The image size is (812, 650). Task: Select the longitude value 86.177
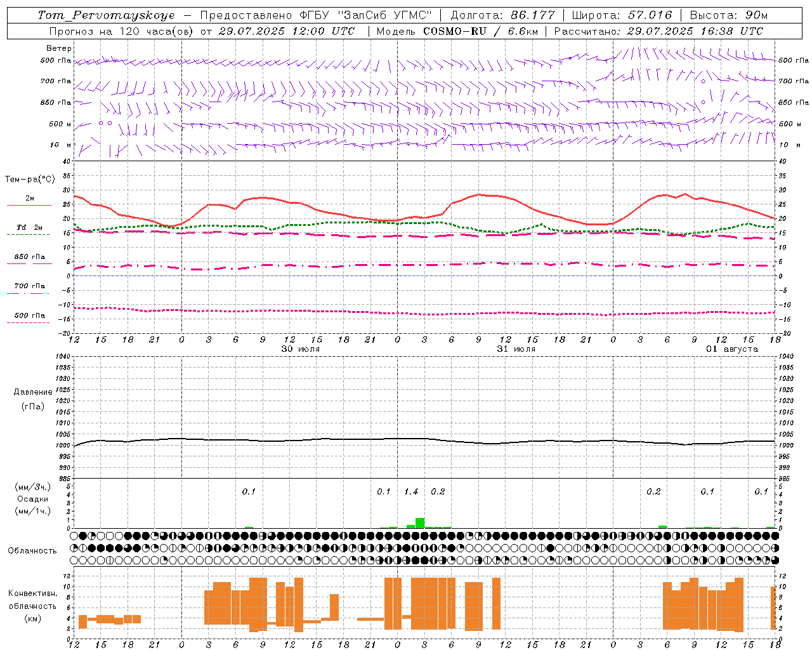click(x=533, y=15)
